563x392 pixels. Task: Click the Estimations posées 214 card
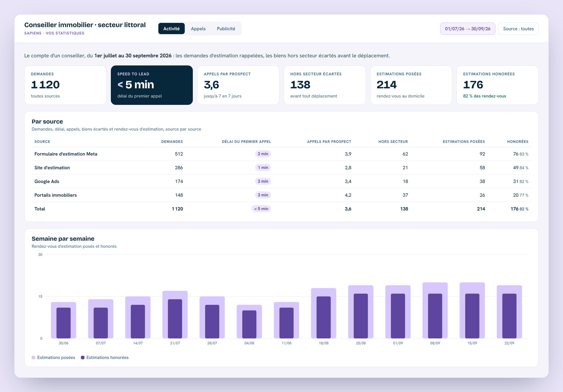[x=411, y=85]
